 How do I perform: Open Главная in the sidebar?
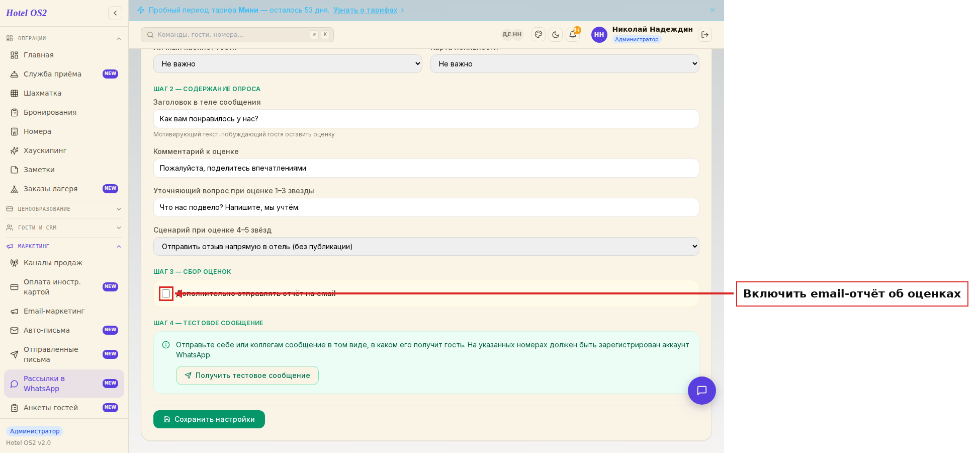click(64, 55)
